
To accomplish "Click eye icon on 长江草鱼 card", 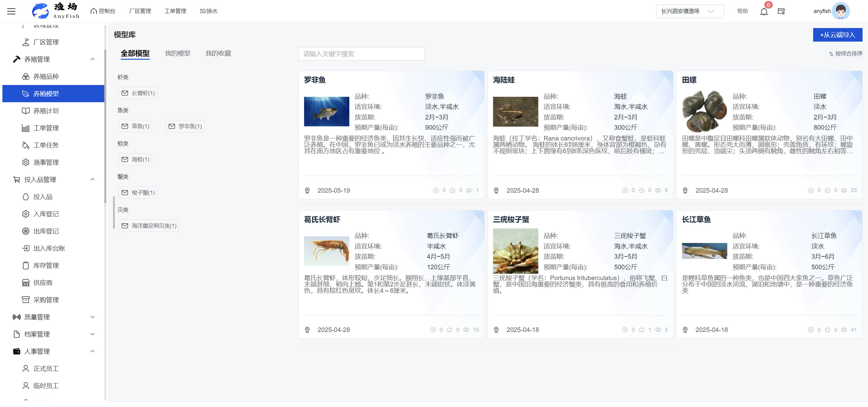I will pyautogui.click(x=844, y=330).
